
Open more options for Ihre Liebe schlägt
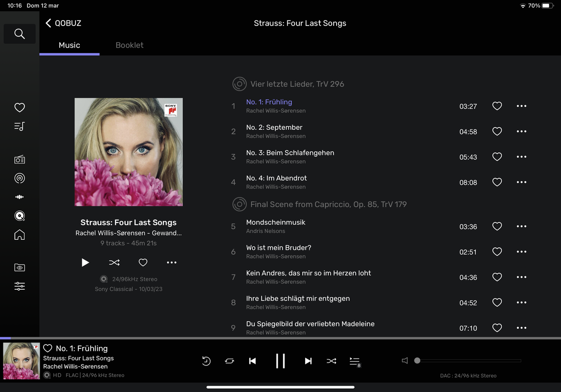click(522, 303)
